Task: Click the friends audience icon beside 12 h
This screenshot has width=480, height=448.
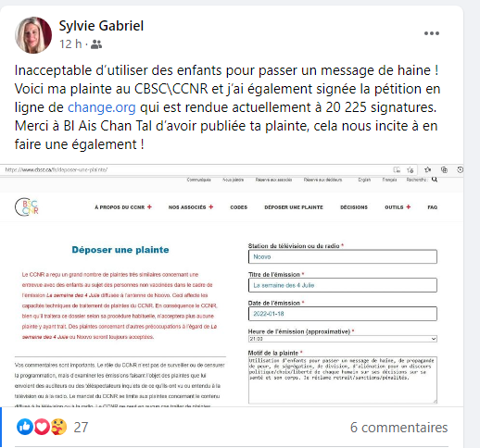Action: [x=96, y=44]
